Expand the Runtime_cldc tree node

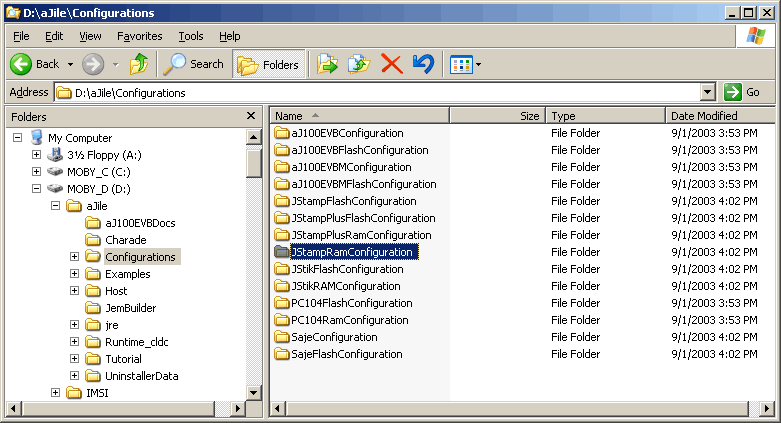(x=74, y=341)
